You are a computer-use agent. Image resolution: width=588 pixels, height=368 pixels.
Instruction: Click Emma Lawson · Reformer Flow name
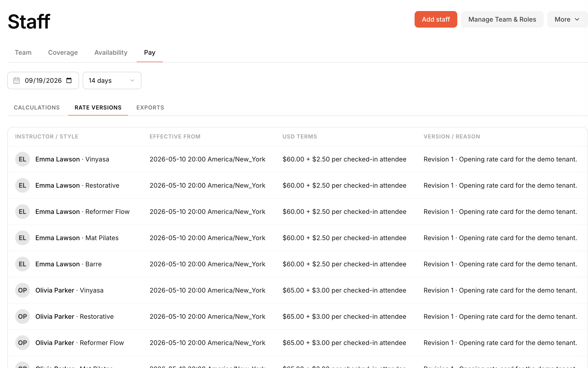click(82, 212)
